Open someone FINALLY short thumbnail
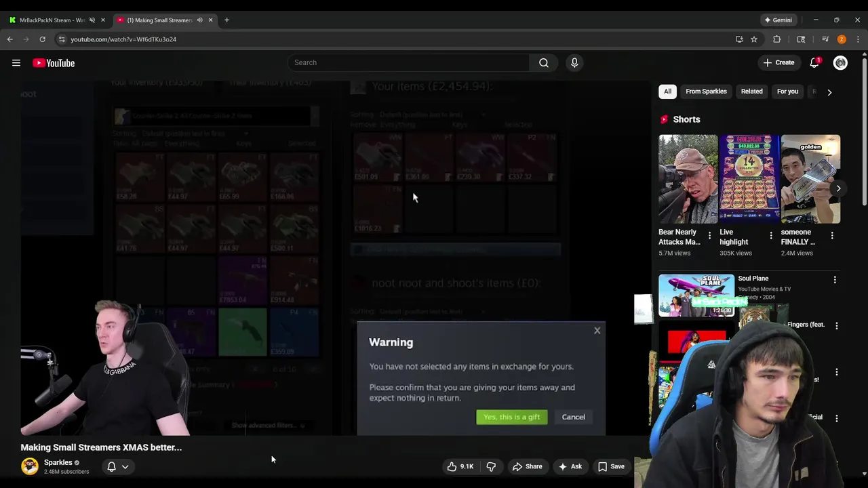This screenshot has width=868, height=488. [x=810, y=179]
